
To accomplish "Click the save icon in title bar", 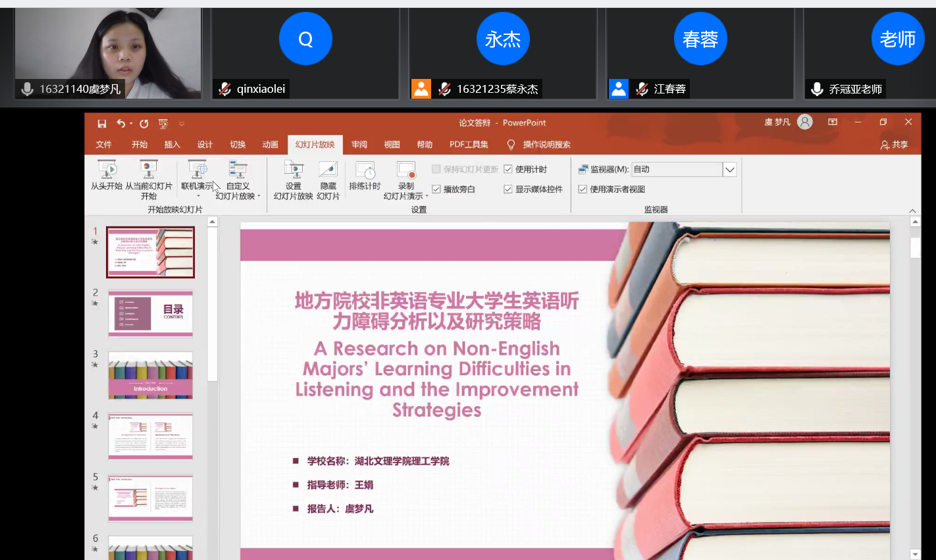I will click(102, 124).
